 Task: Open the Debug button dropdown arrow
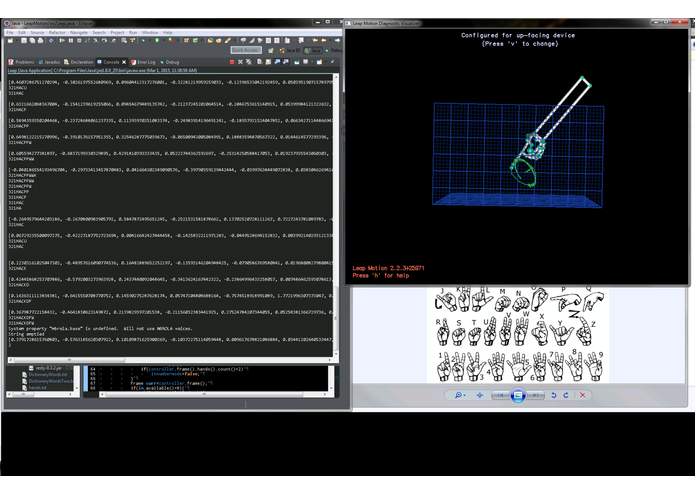pyautogui.click(x=150, y=40)
